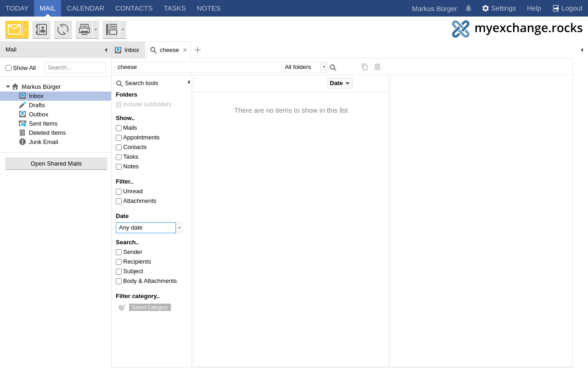
Task: Add a new tab with plus icon
Action: (x=198, y=50)
